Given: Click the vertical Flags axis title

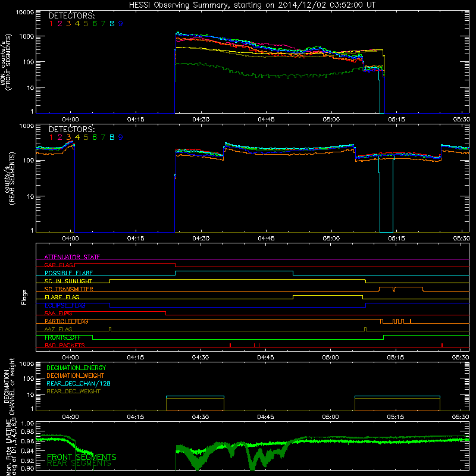Looking at the screenshot, I should (24, 297).
